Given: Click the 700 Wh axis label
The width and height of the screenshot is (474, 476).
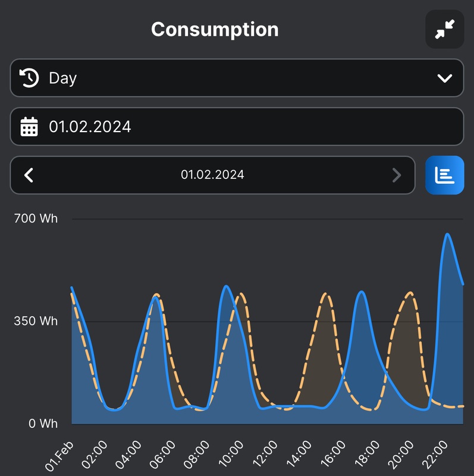Looking at the screenshot, I should click(36, 218).
